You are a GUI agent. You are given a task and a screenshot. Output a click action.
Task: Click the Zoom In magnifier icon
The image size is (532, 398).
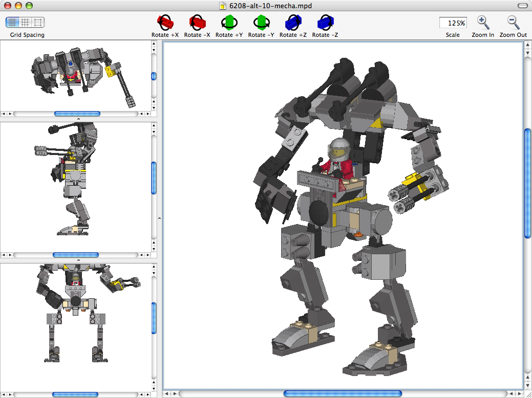(x=482, y=21)
